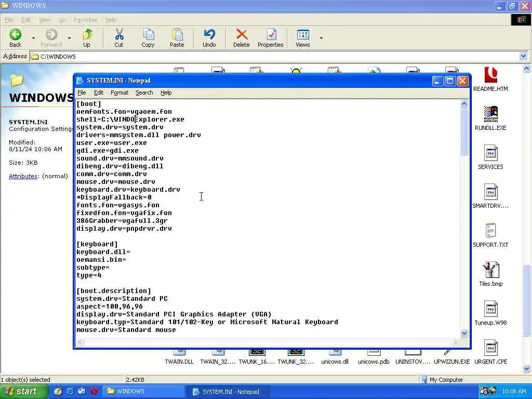Viewport: 532px width, 399px height.
Task: Click the *DisplayFallback=0 line
Action: (x=114, y=197)
